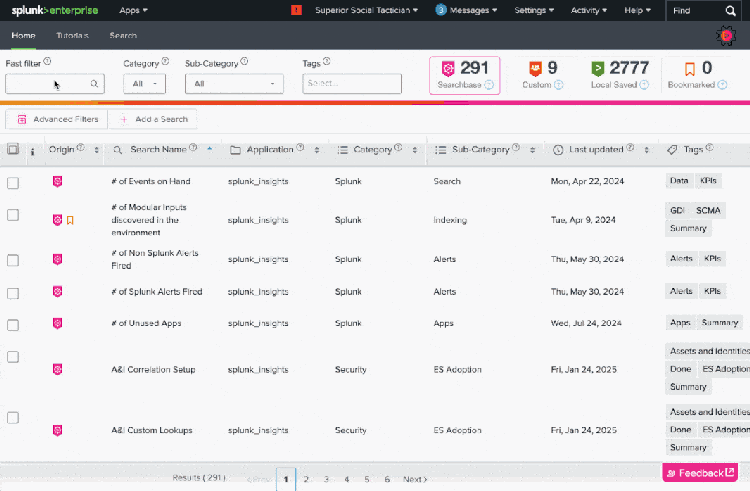Switch to the Tutorials tab
The image size is (750, 491).
71,35
